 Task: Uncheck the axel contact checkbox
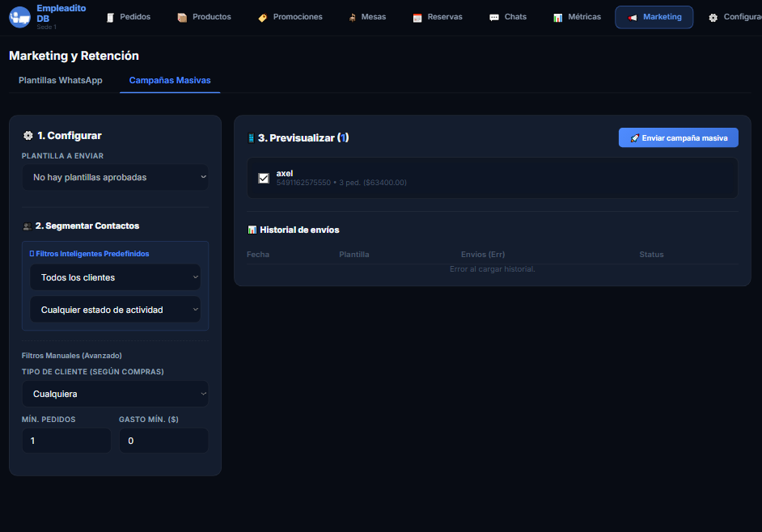tap(264, 178)
